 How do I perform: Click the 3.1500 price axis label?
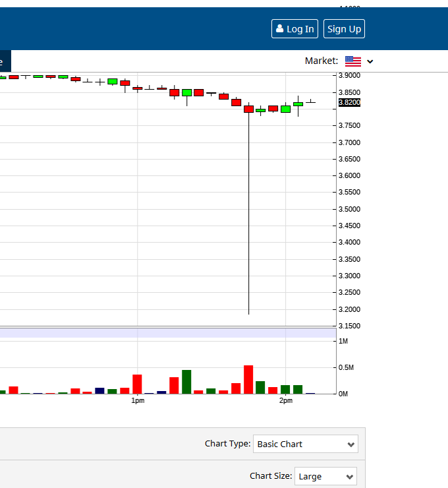pyautogui.click(x=349, y=326)
